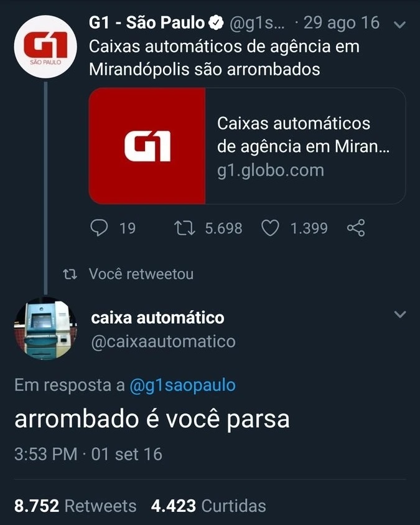Like the G1 tweet with heart icon

pyautogui.click(x=270, y=228)
